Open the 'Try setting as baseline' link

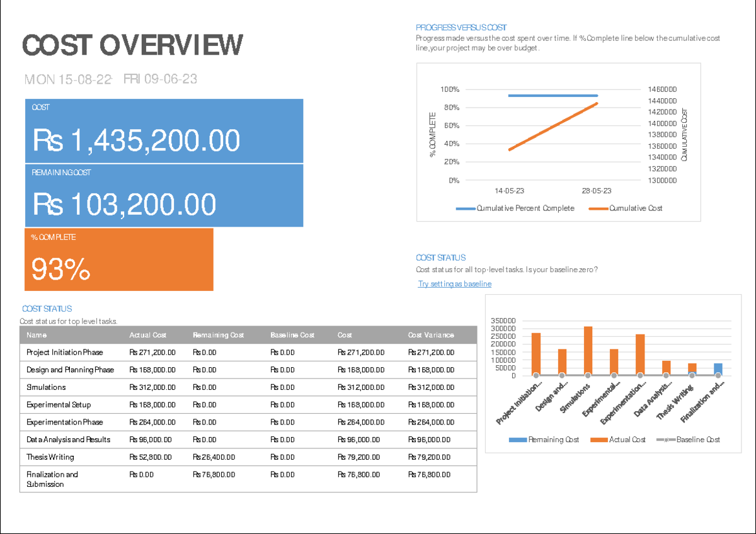455,284
